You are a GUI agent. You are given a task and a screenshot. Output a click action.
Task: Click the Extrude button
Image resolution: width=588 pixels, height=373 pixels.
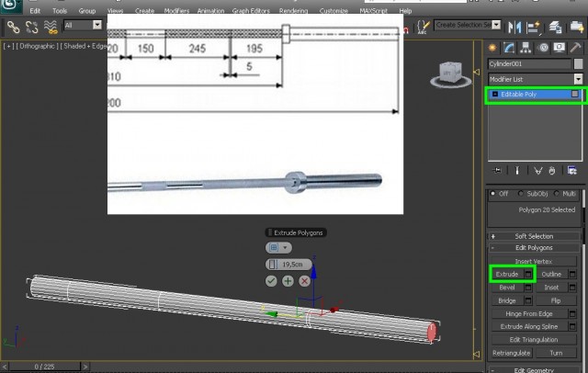point(507,275)
